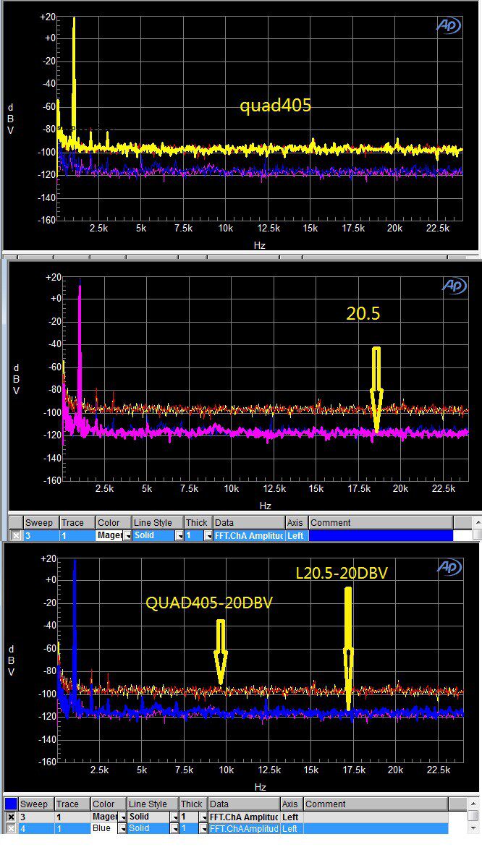Click trace number cell of sweep 4 row
Image resolution: width=482 pixels, height=868 pixels.
coord(72,827)
